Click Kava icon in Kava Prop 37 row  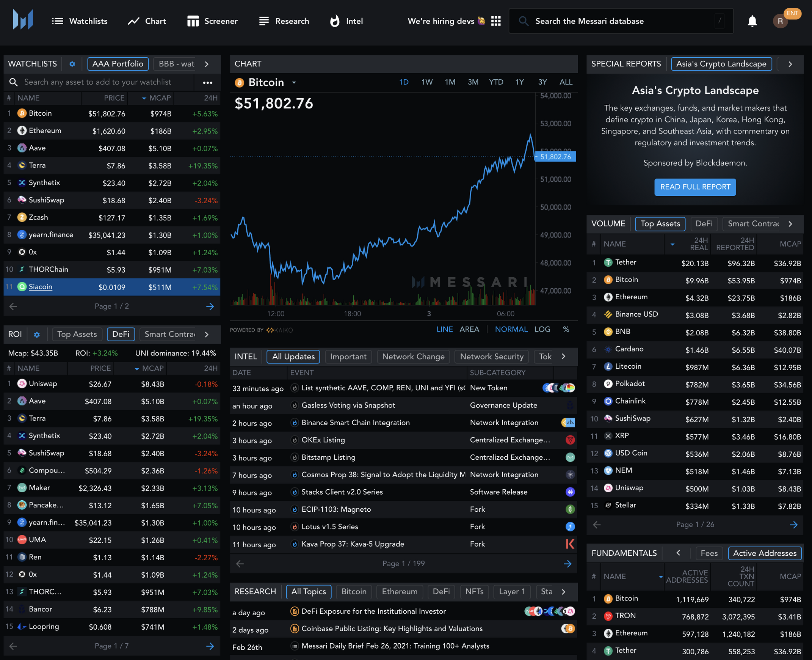click(570, 544)
